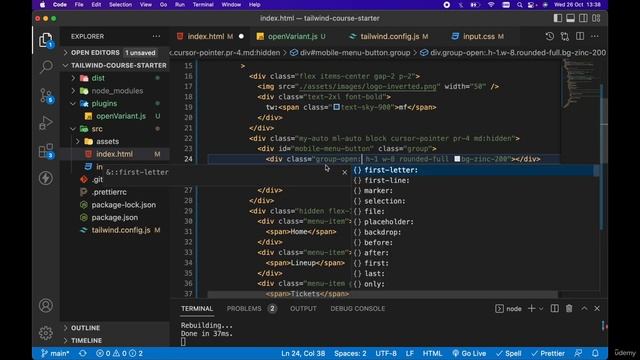The image size is (640, 360).
Task: Click open changes icon in editor toolbar
Action: pyautogui.click(x=565, y=36)
